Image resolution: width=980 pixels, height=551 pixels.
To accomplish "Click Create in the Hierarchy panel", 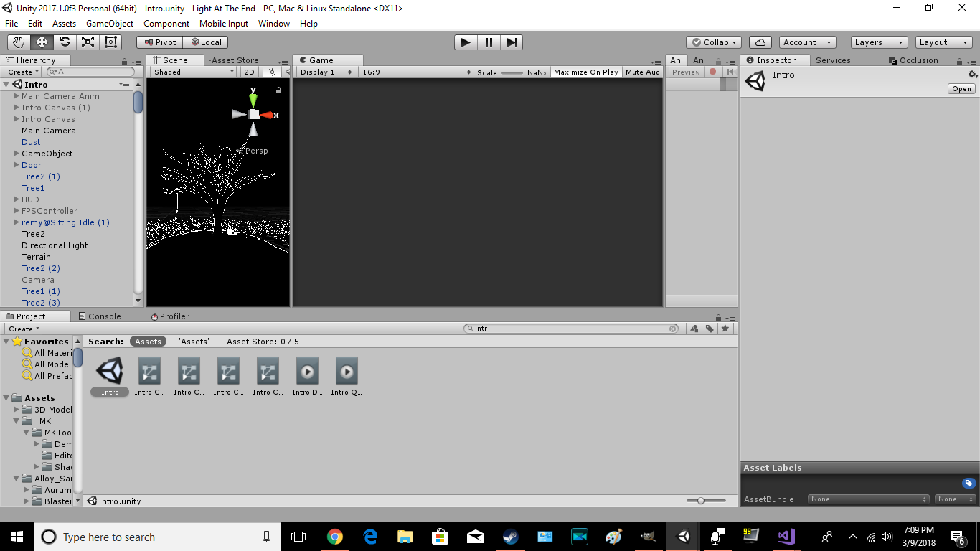I will (21, 72).
